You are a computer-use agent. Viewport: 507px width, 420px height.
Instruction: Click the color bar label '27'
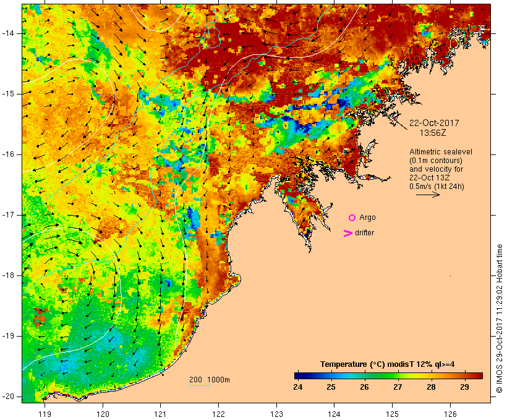pyautogui.click(x=398, y=387)
